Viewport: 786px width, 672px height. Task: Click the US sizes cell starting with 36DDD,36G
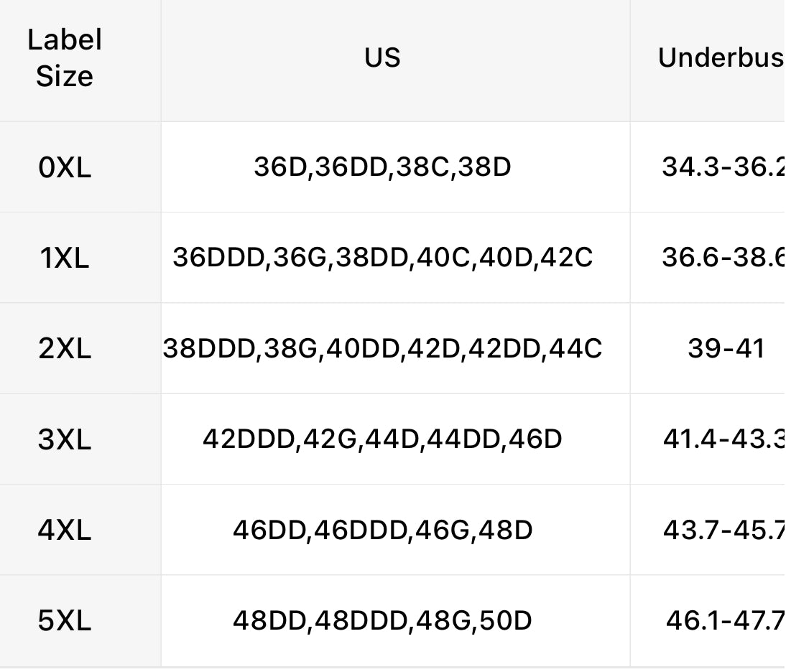(382, 258)
